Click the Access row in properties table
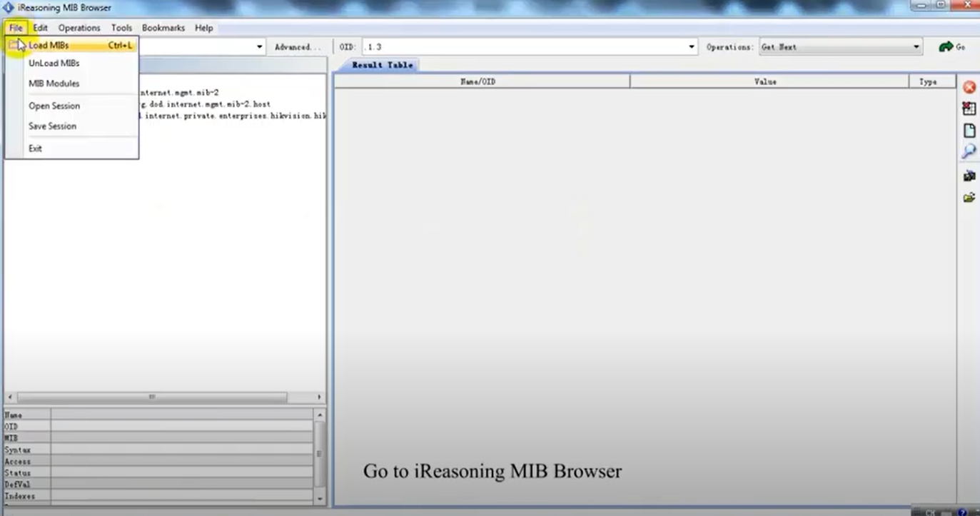This screenshot has width=980, height=516. 158,461
